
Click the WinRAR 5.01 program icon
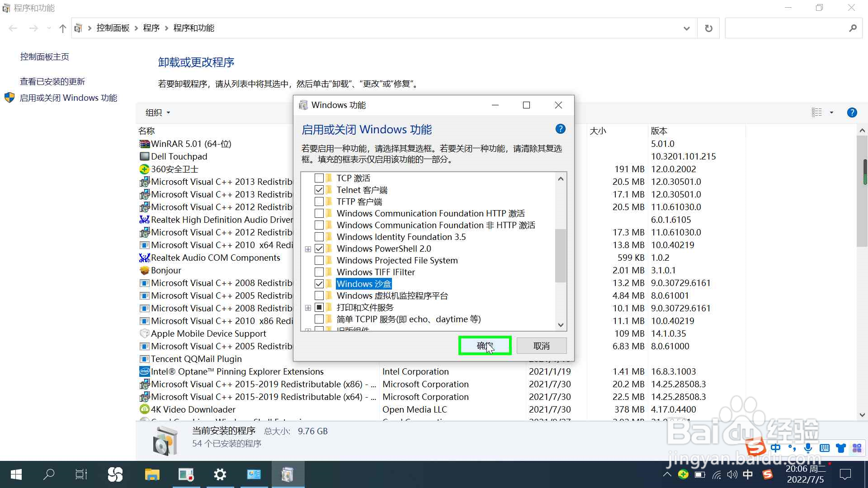point(144,144)
